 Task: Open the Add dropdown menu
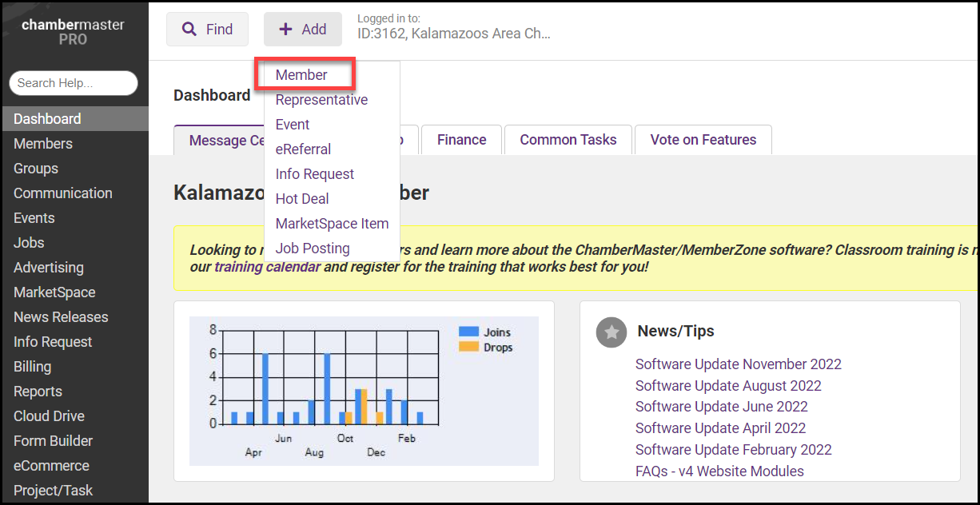point(302,30)
